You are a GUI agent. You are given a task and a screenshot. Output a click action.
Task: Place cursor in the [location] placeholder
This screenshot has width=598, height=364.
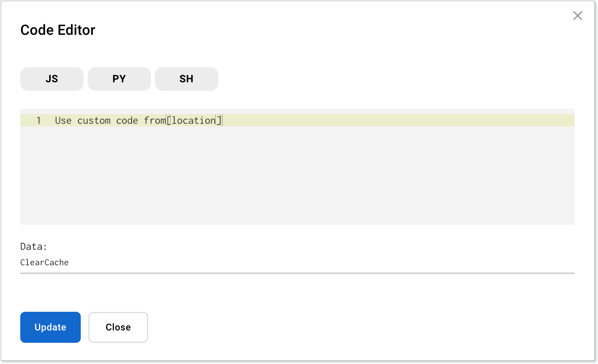click(x=193, y=120)
